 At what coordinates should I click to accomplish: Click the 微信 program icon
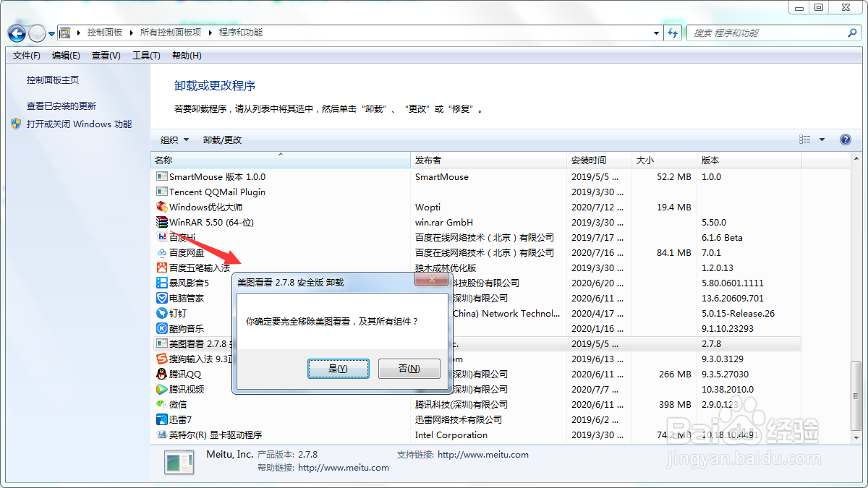click(x=162, y=404)
